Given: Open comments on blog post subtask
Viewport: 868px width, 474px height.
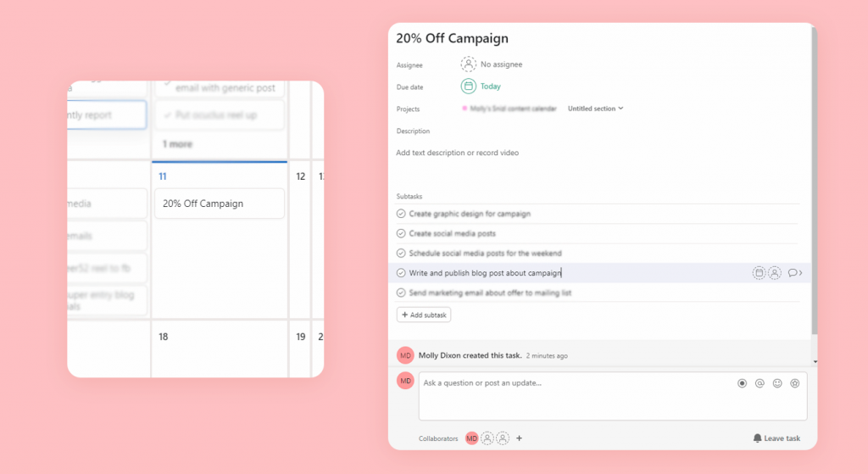Looking at the screenshot, I should 793,273.
